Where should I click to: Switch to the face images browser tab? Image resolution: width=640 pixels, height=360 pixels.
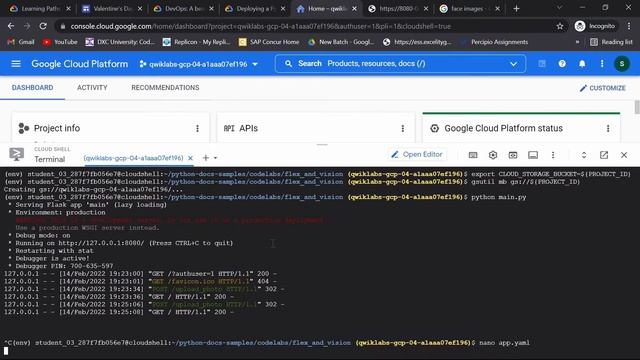[x=470, y=9]
